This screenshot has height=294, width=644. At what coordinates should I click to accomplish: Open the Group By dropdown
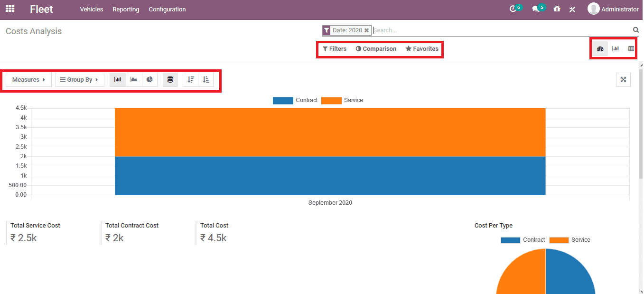(80, 79)
